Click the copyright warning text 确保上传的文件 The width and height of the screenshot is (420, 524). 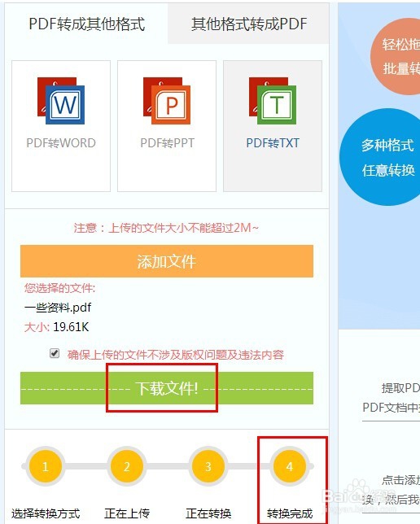[176, 355]
